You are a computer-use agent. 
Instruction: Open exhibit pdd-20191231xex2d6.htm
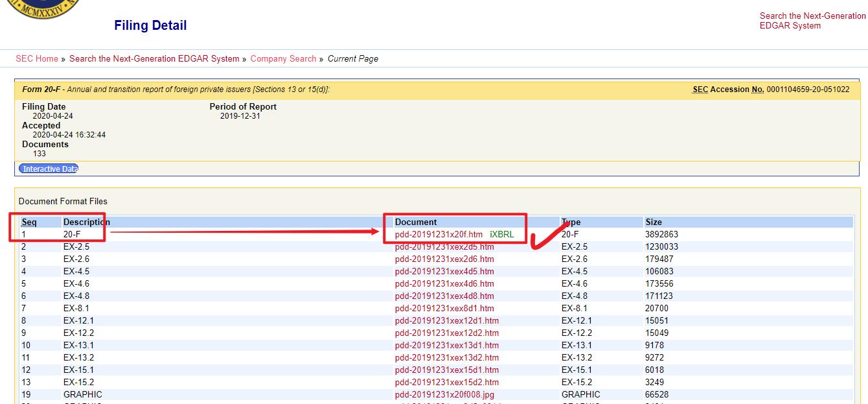[x=444, y=259]
